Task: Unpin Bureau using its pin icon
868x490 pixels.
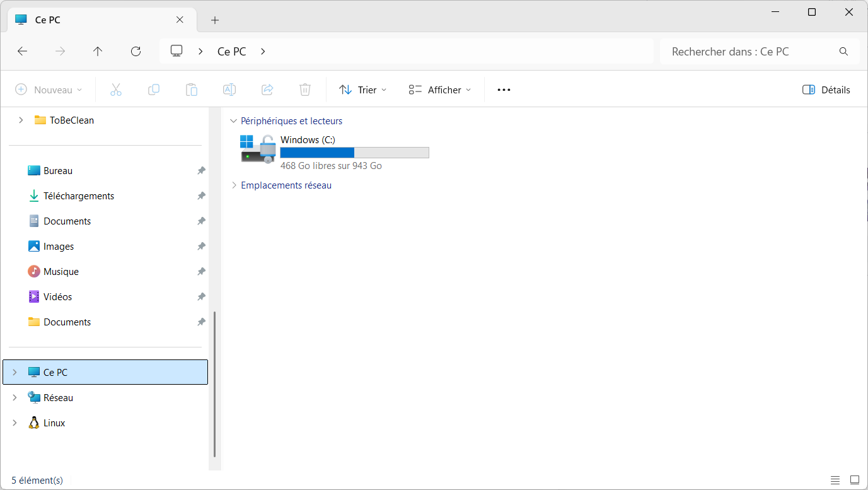Action: 201,170
